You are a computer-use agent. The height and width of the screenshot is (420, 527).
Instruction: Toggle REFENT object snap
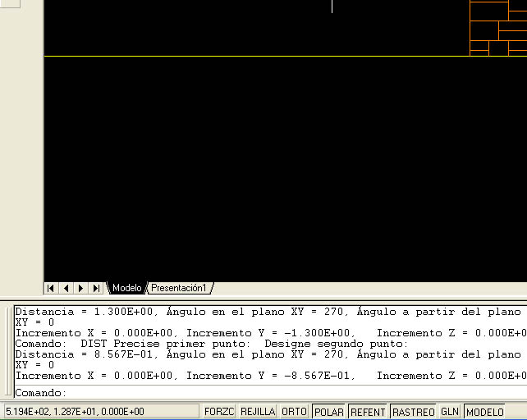(368, 412)
